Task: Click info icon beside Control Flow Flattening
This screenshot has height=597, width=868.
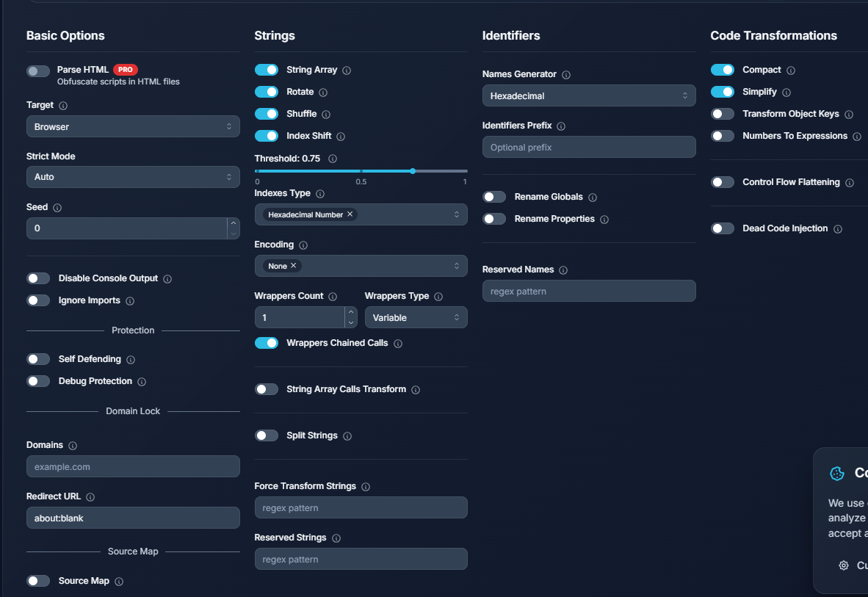Action: click(x=850, y=183)
